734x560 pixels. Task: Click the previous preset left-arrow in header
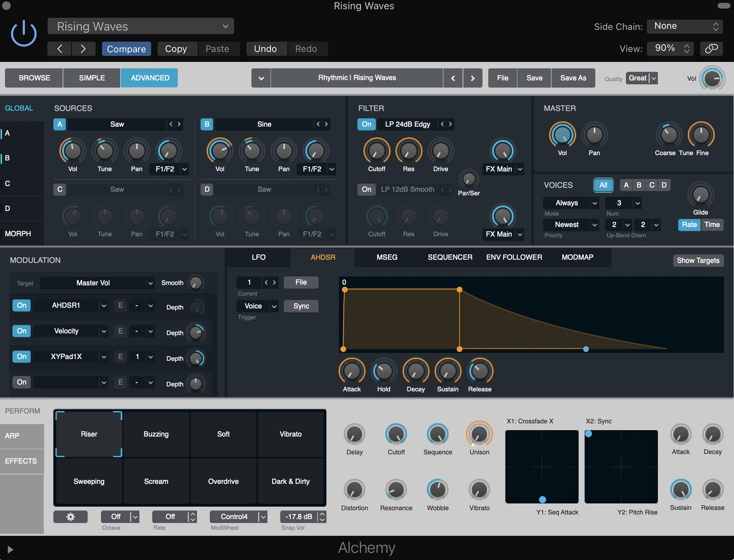click(x=60, y=49)
